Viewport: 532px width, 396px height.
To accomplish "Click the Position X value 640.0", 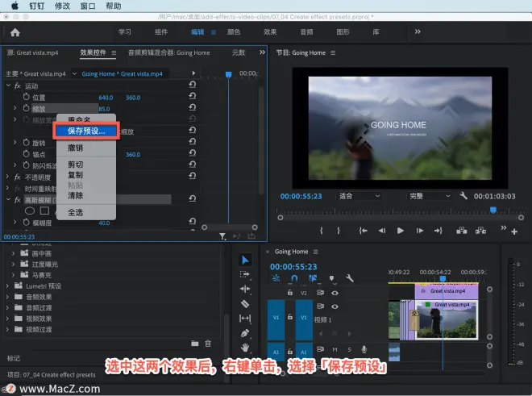I will coord(106,98).
